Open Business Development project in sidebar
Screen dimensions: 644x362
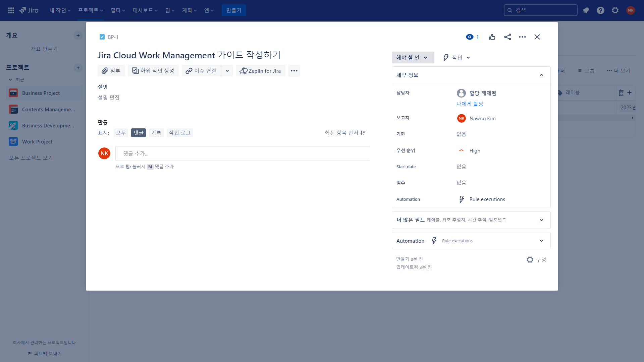[44, 125]
